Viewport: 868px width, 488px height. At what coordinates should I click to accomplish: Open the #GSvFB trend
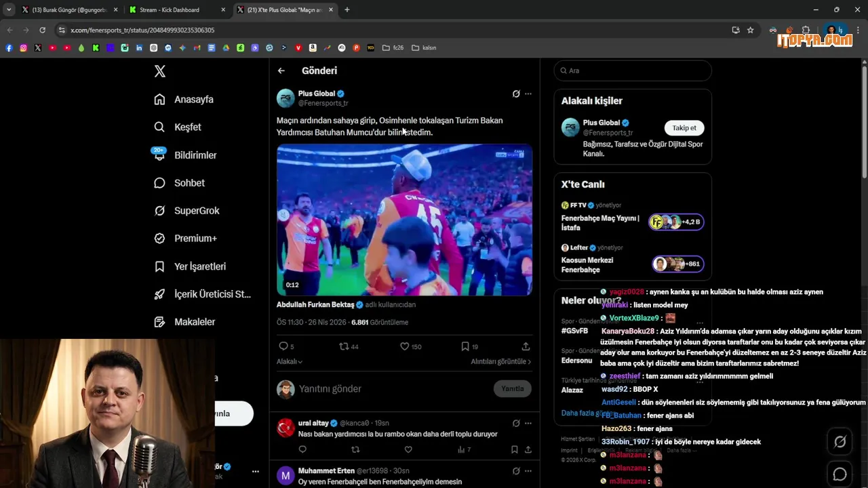pyautogui.click(x=574, y=331)
